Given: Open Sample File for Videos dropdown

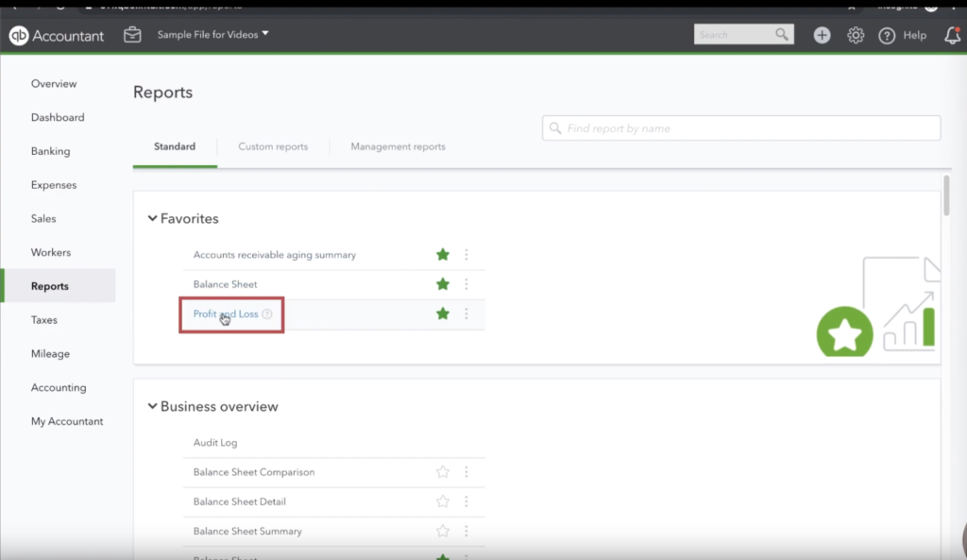Looking at the screenshot, I should (x=212, y=34).
